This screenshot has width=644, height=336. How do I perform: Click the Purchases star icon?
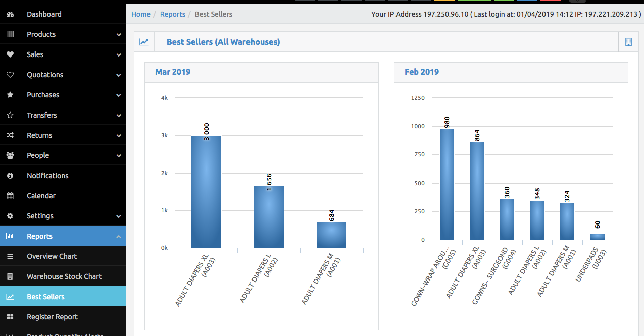[10, 95]
